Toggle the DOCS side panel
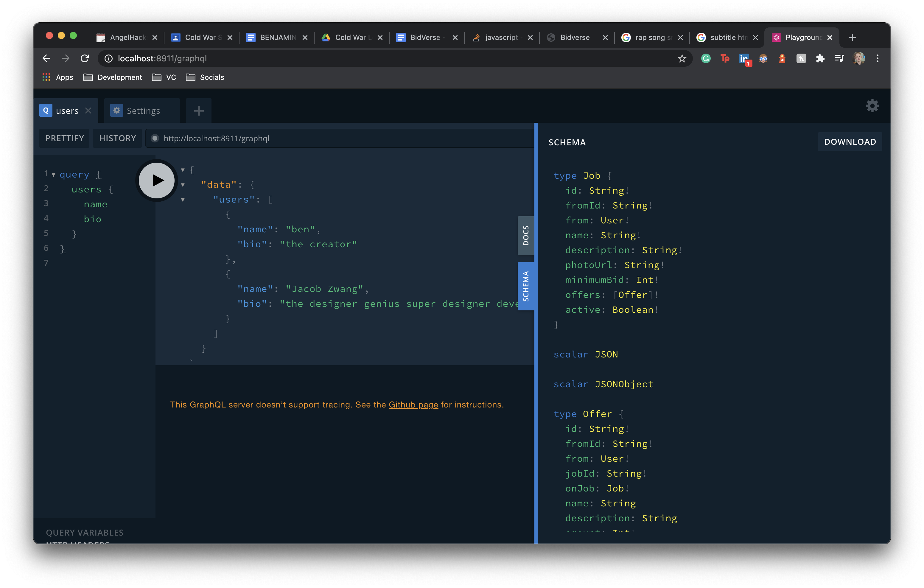The image size is (924, 588). point(526,236)
